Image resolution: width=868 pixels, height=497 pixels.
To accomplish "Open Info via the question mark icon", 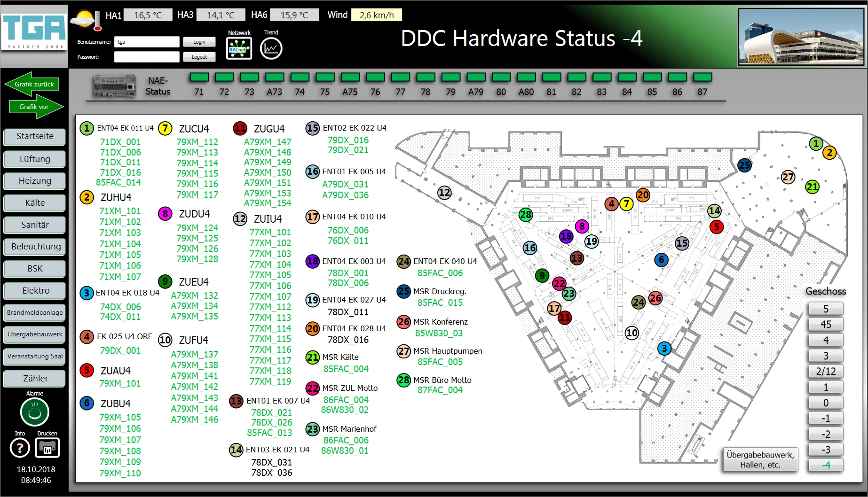I will [x=19, y=448].
